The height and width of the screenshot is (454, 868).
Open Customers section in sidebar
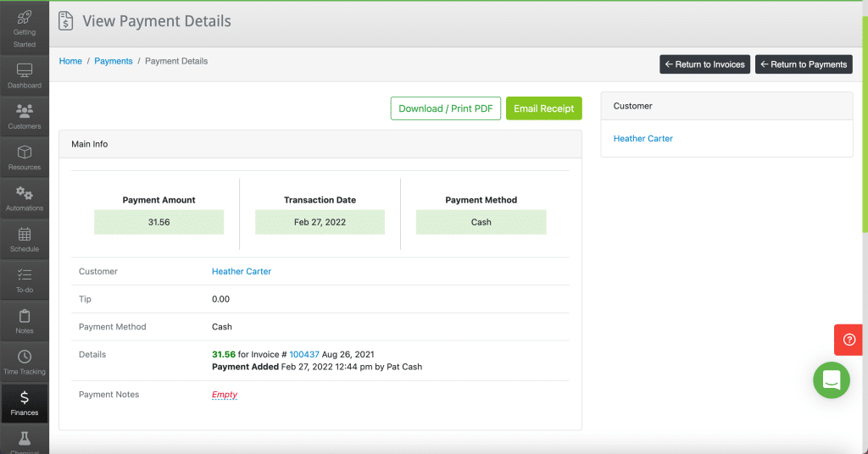25,117
